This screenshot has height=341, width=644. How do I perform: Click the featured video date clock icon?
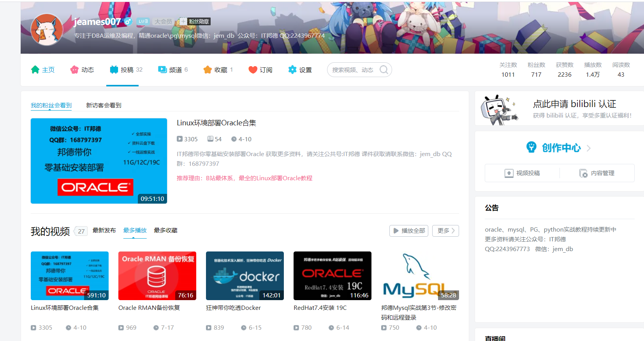234,139
